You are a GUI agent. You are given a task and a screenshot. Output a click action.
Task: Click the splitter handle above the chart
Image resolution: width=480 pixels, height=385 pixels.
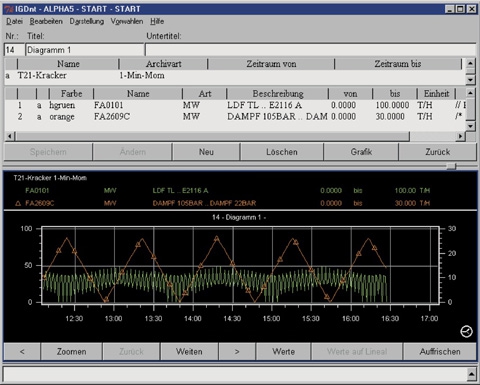coord(451,166)
